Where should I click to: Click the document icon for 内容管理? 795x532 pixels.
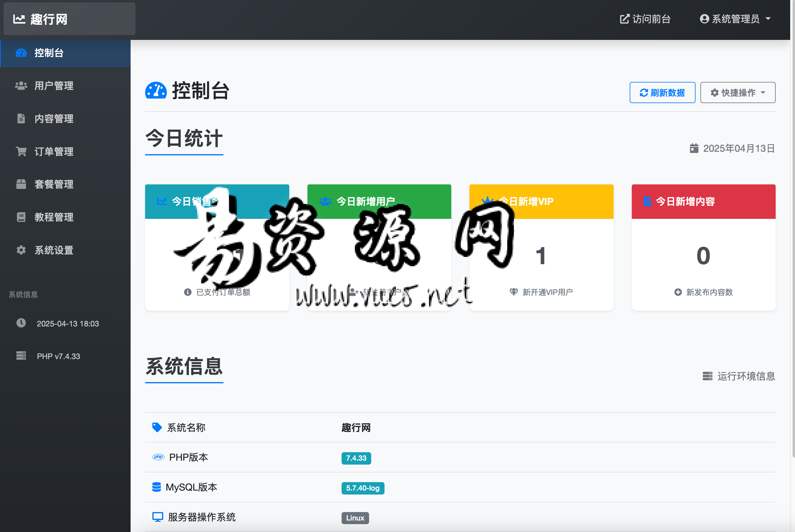click(x=21, y=118)
